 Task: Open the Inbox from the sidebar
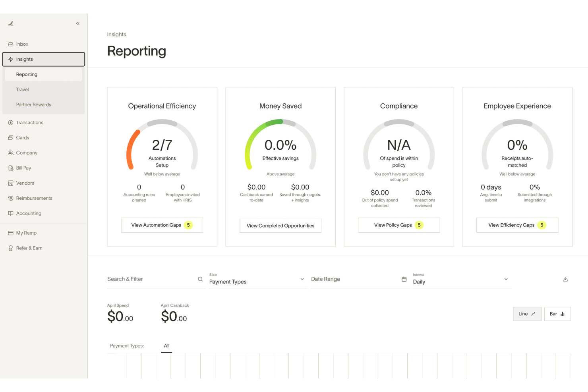(x=22, y=44)
